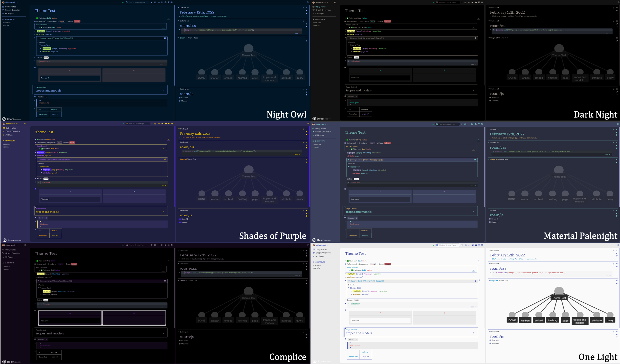Click help question icon in Shades of Purple top bar
Screen dimensions: 620x364
pos(166,124)
